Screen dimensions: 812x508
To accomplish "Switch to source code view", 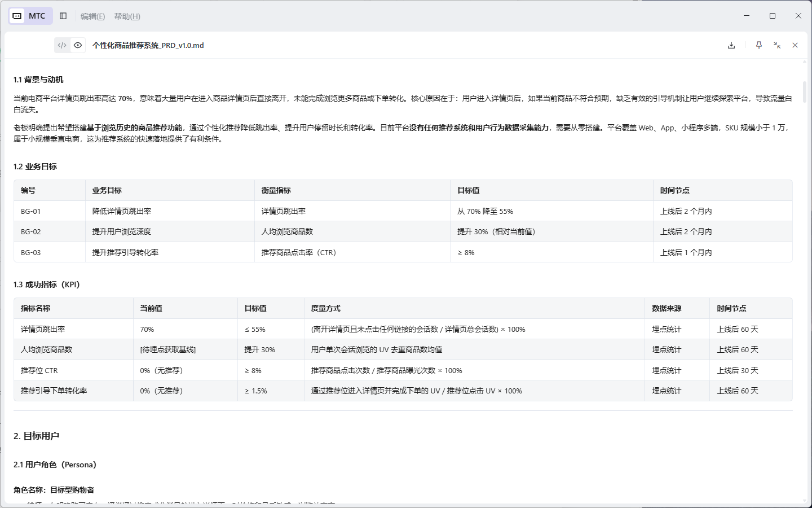I will pos(62,45).
